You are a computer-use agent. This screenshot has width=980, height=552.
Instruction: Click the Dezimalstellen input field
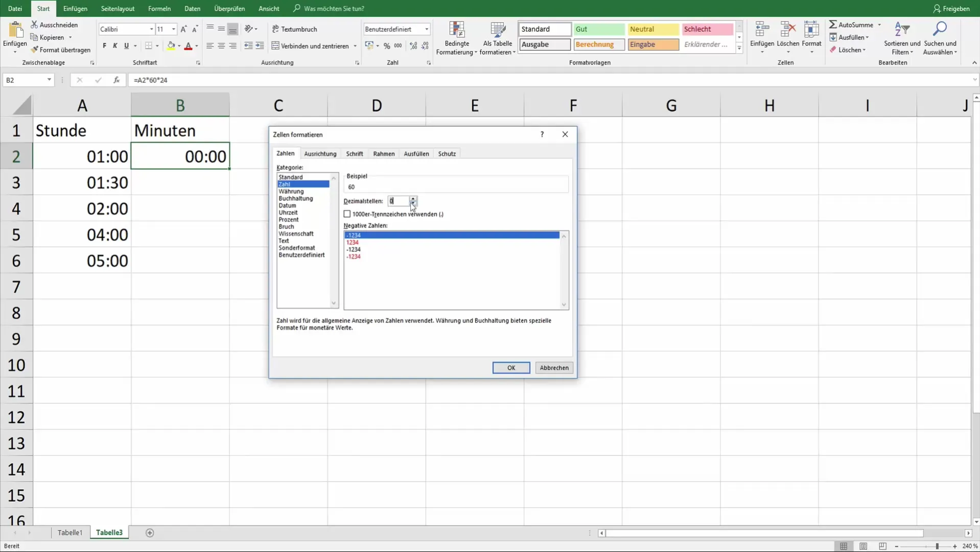(x=398, y=201)
